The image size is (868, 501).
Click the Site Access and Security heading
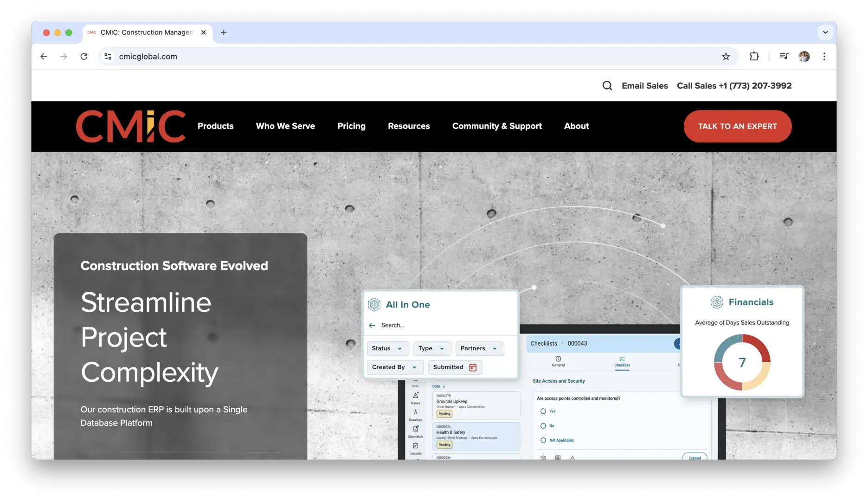(559, 381)
